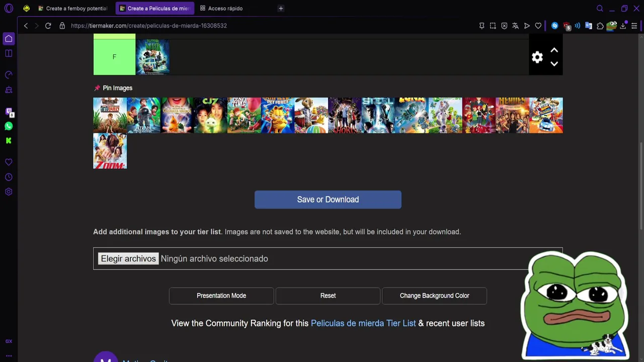Take a snapshot with capture icon
This screenshot has height=362, width=644.
click(x=493, y=26)
